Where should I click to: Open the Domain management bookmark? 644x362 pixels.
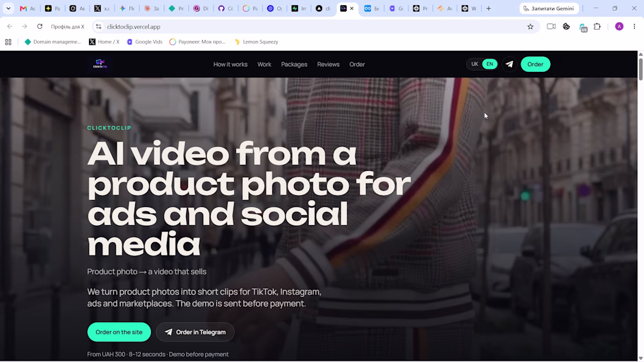53,42
